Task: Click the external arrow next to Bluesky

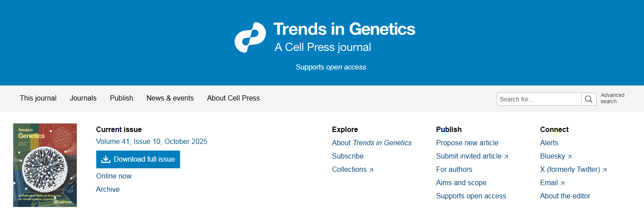Action: (x=569, y=157)
